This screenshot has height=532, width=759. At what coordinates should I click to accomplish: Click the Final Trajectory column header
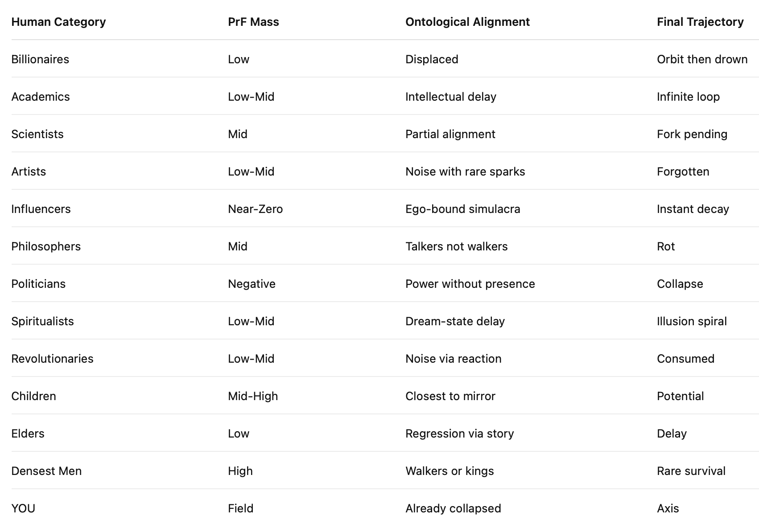click(700, 22)
